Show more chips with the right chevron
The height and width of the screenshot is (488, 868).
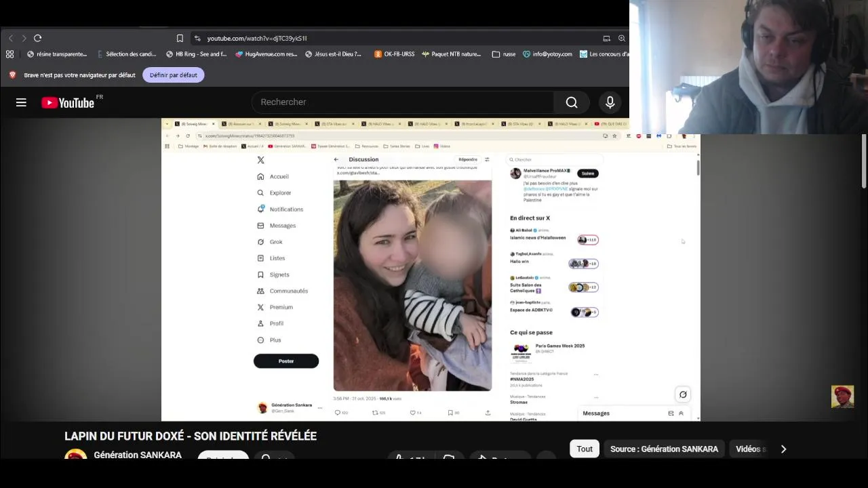point(783,449)
